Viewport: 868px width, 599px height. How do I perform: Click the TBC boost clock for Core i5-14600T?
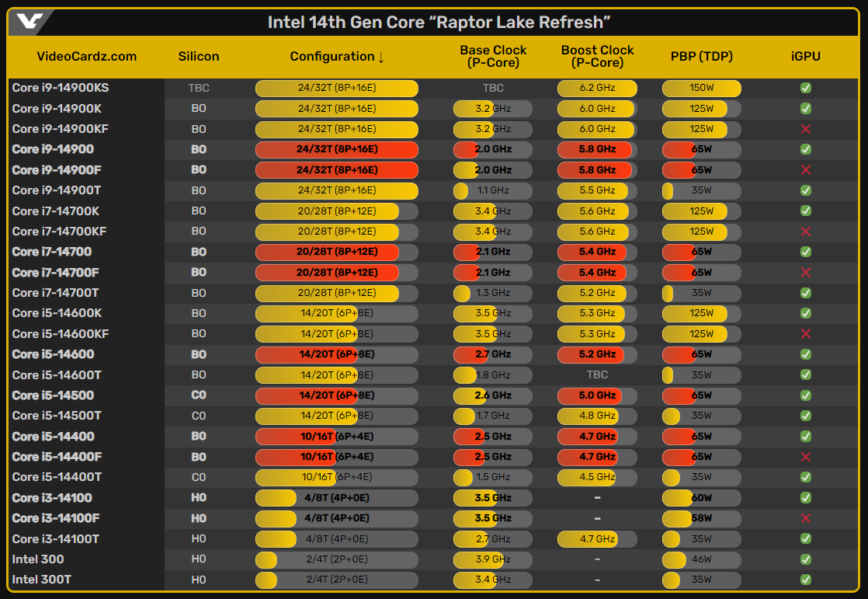597,374
